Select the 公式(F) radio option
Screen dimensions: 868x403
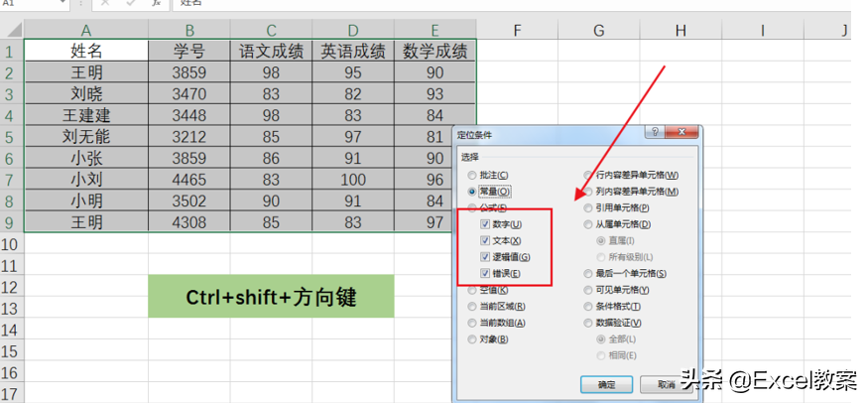(x=487, y=208)
